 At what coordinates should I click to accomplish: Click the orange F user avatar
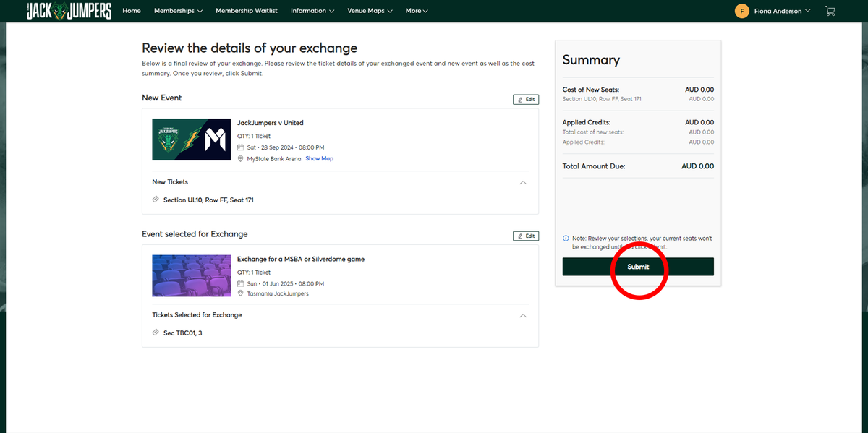pos(741,11)
